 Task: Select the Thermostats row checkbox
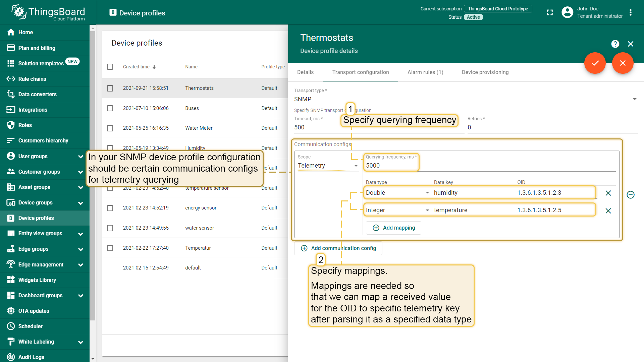pos(110,88)
